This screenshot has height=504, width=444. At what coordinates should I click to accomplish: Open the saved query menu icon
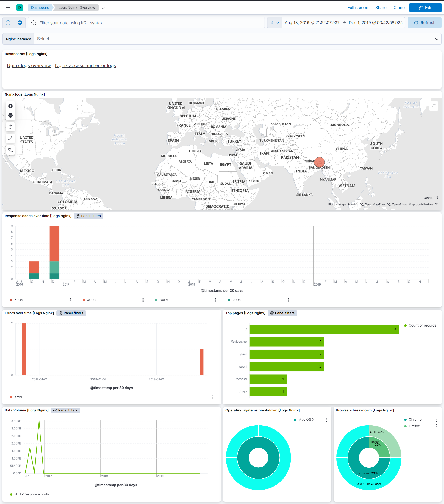click(x=8, y=22)
